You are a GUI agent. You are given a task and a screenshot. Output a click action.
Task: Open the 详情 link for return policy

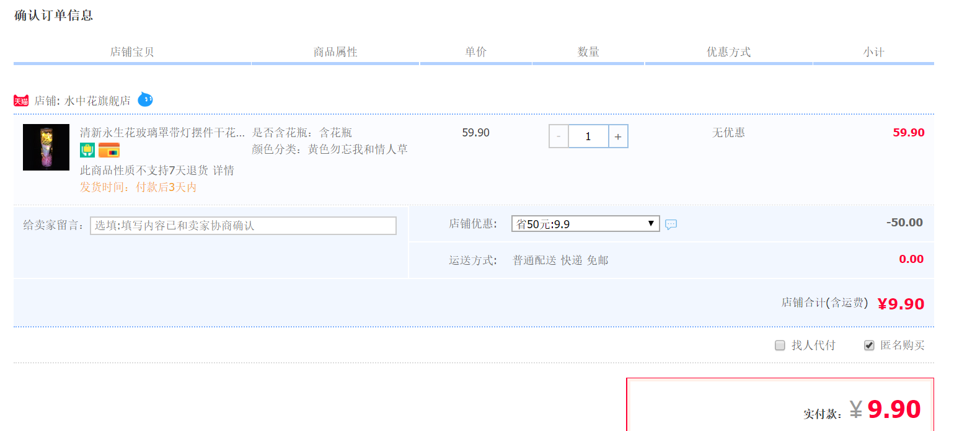[224, 171]
